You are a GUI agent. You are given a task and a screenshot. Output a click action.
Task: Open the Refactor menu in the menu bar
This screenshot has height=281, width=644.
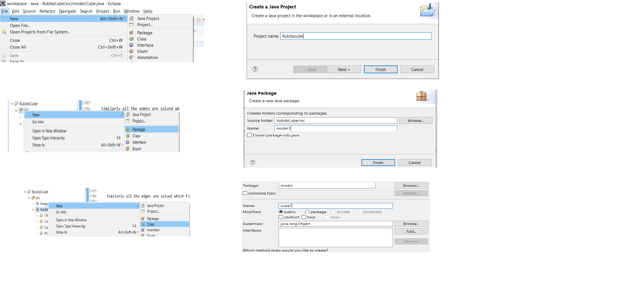47,11
